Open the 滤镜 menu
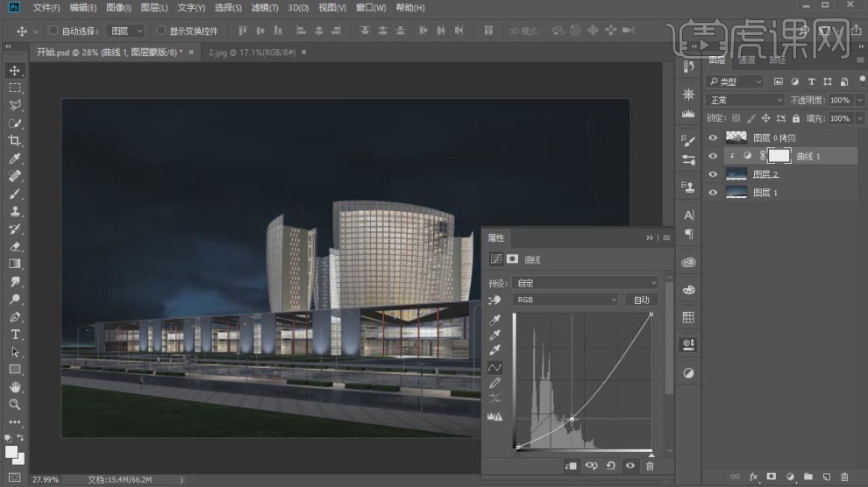Image resolution: width=868 pixels, height=487 pixels. (264, 8)
